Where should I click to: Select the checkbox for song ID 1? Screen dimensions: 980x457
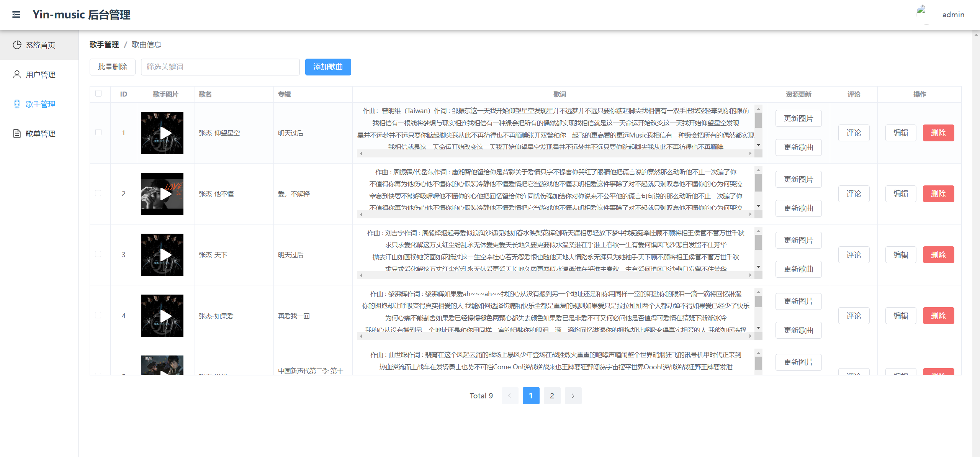click(x=98, y=132)
